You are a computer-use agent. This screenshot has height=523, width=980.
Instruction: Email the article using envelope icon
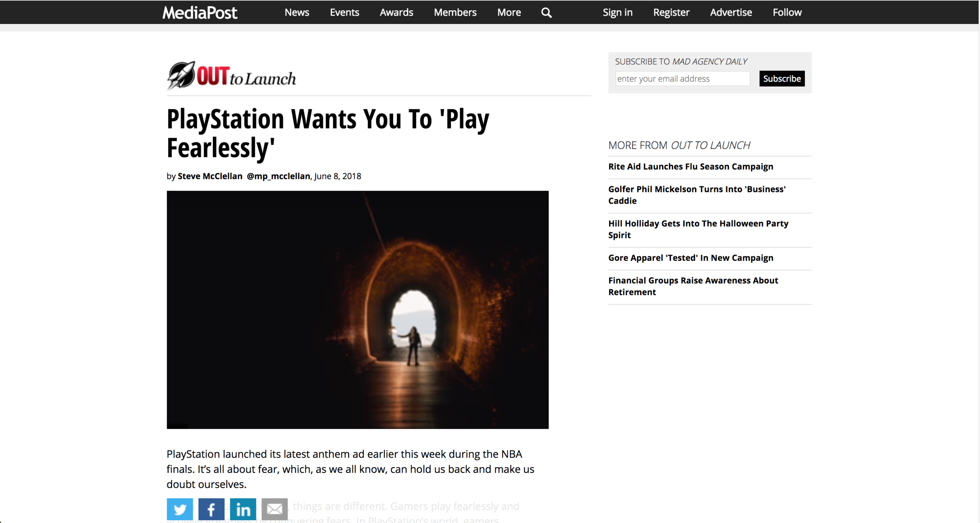click(274, 509)
